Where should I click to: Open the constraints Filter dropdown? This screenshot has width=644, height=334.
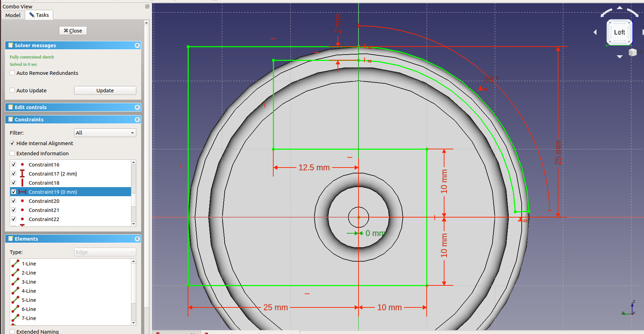pos(105,133)
